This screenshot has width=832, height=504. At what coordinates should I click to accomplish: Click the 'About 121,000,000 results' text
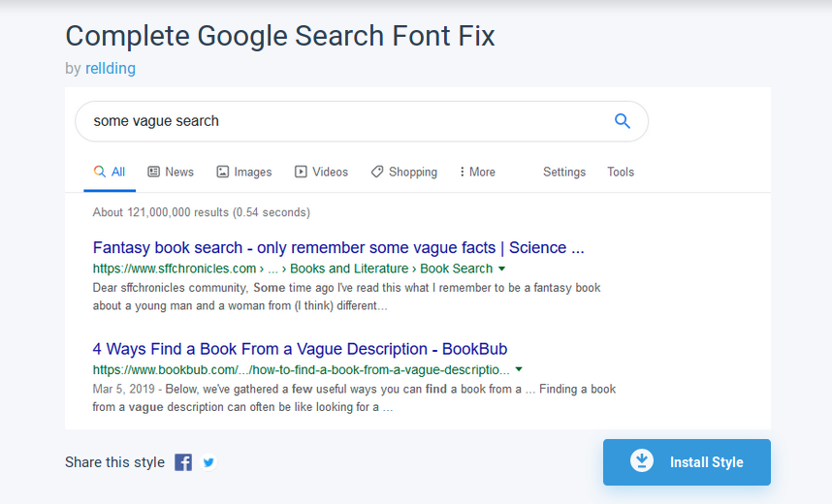point(201,212)
